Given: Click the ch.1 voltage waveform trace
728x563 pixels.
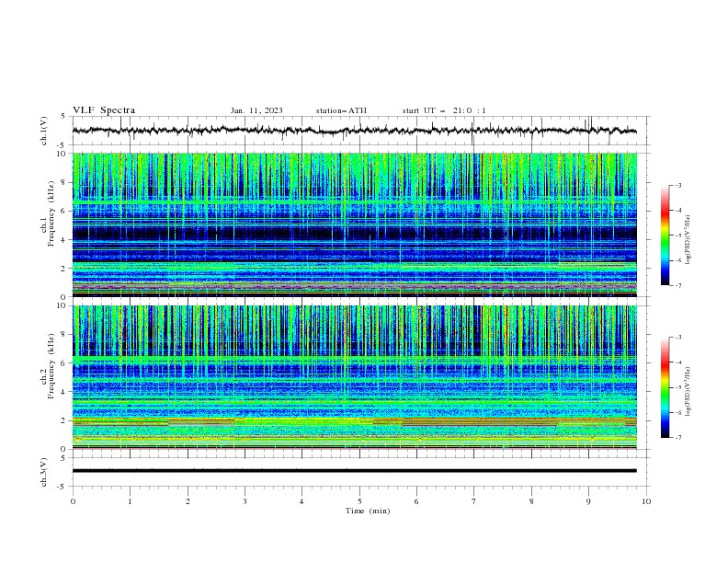Looking at the screenshot, I should pos(354,131).
